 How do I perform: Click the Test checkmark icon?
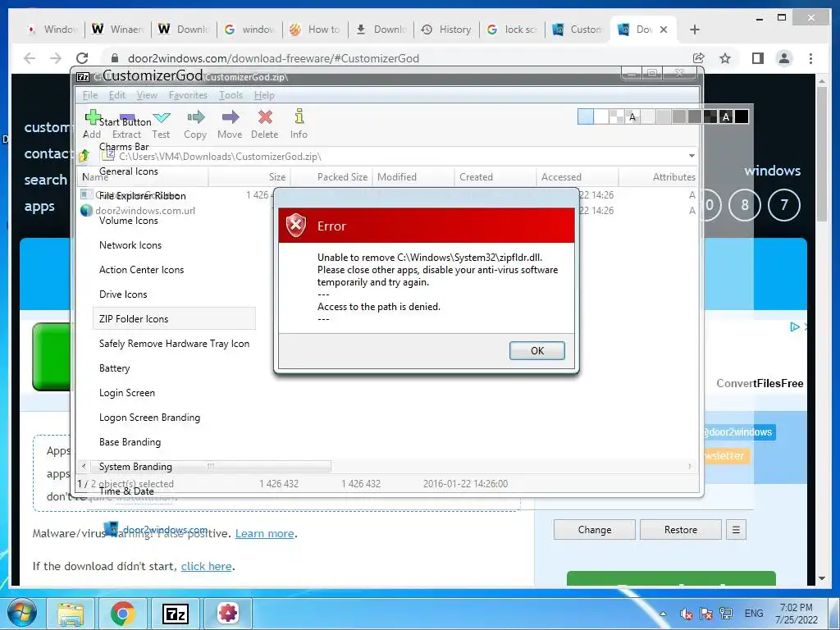click(162, 116)
